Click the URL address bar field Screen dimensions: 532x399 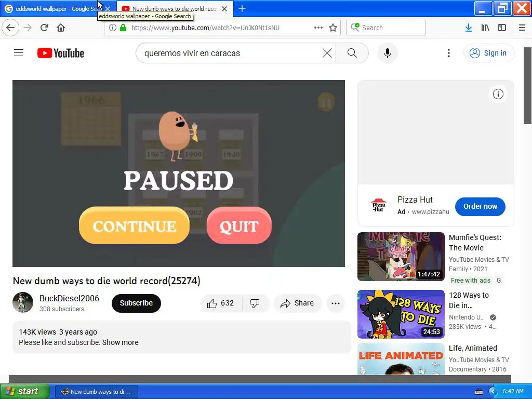coord(222,28)
